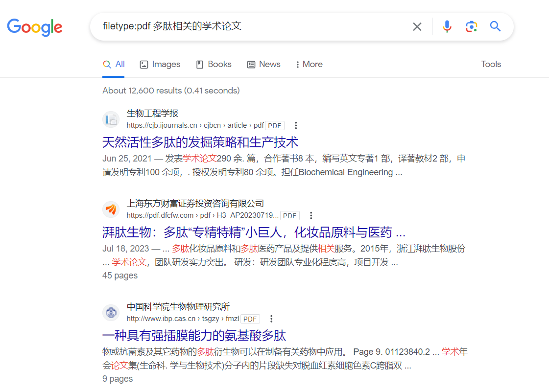
Task: Open 上海东方财富证券 site favicon
Action: tap(111, 209)
